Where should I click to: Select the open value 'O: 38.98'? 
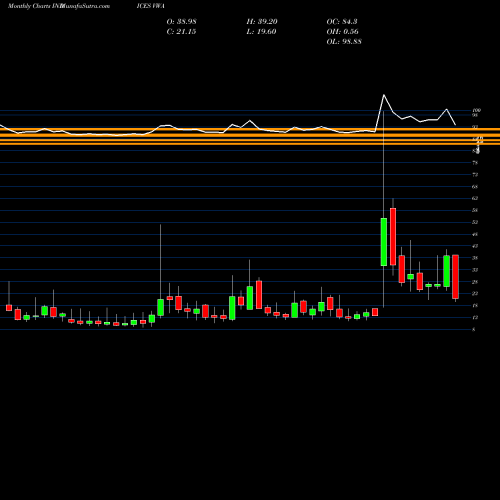pyautogui.click(x=181, y=22)
